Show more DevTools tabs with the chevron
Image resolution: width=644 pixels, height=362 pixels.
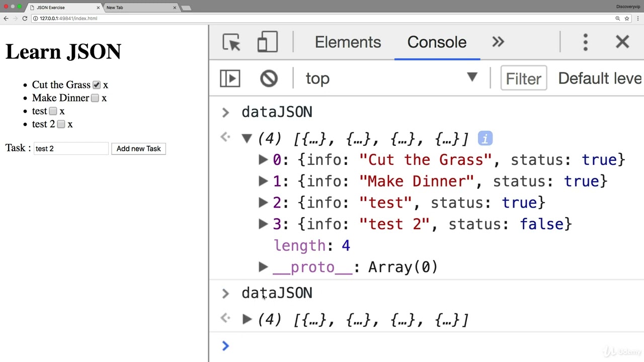(x=498, y=42)
